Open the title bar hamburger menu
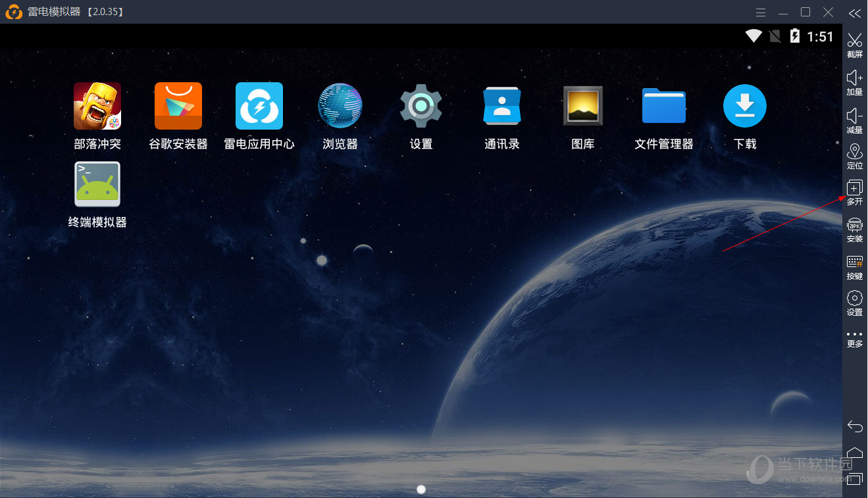This screenshot has width=868, height=498. [761, 12]
